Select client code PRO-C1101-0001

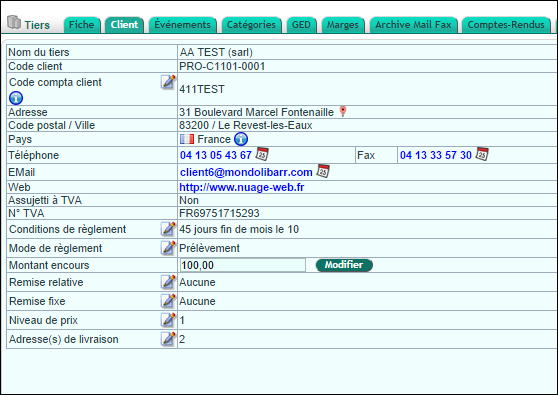pyautogui.click(x=222, y=66)
